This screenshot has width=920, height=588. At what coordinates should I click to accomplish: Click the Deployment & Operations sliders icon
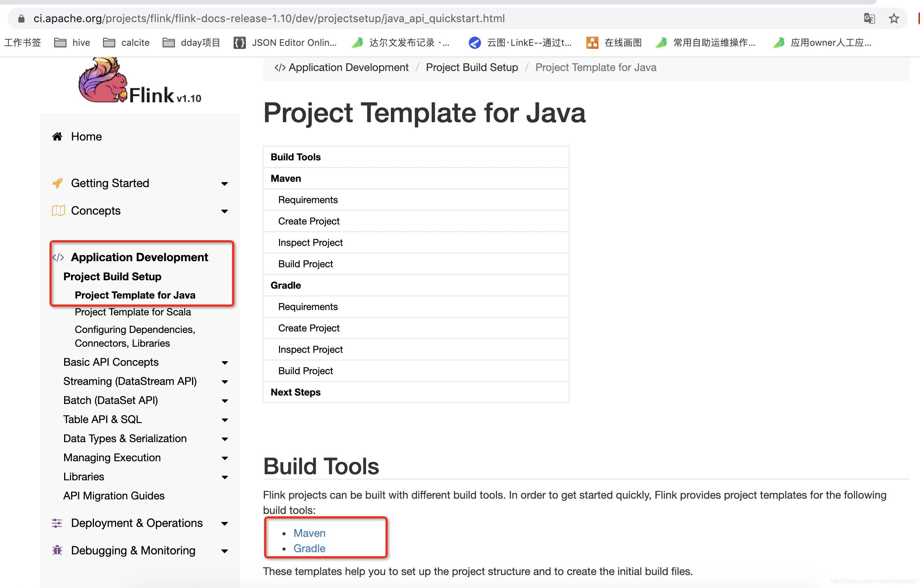point(57,523)
